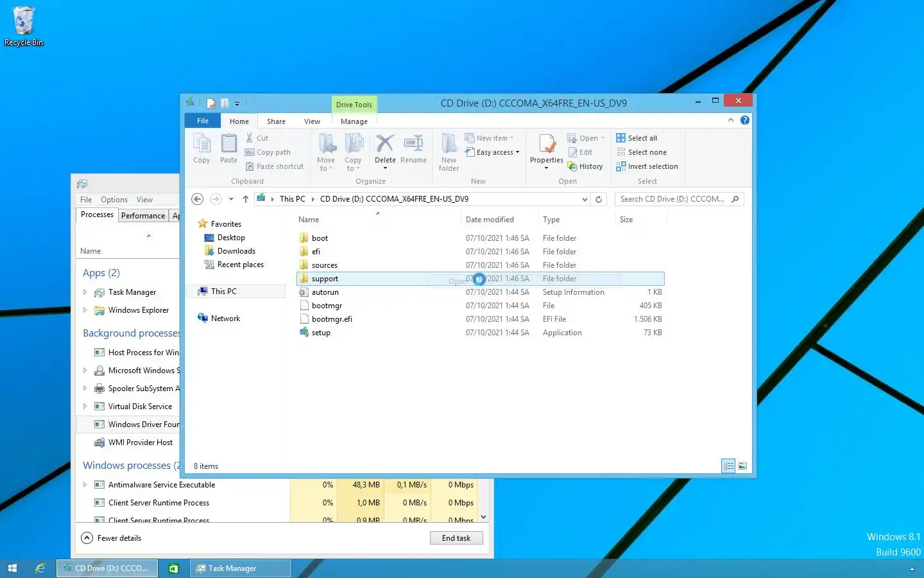
Task: Switch to the Share ribbon tab
Action: (x=276, y=121)
